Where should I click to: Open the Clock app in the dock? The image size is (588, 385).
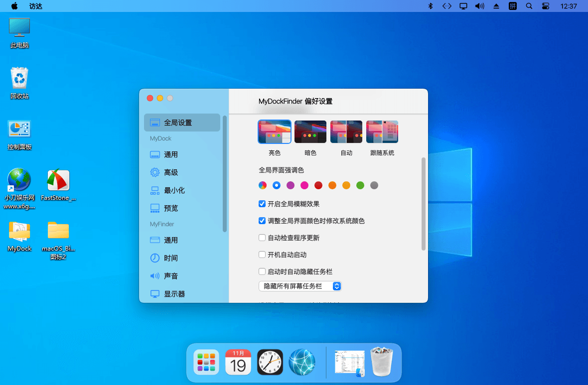click(x=270, y=362)
